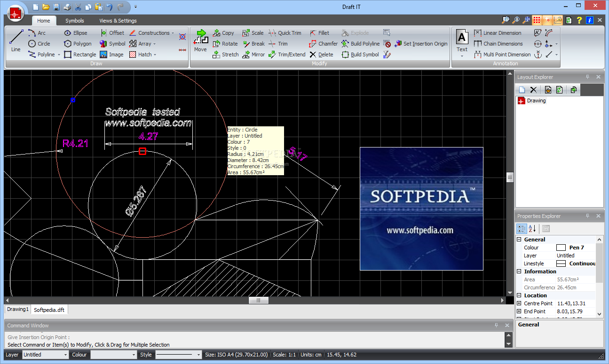Click the Break tool
Screen dimensions: 609x364
coord(253,44)
